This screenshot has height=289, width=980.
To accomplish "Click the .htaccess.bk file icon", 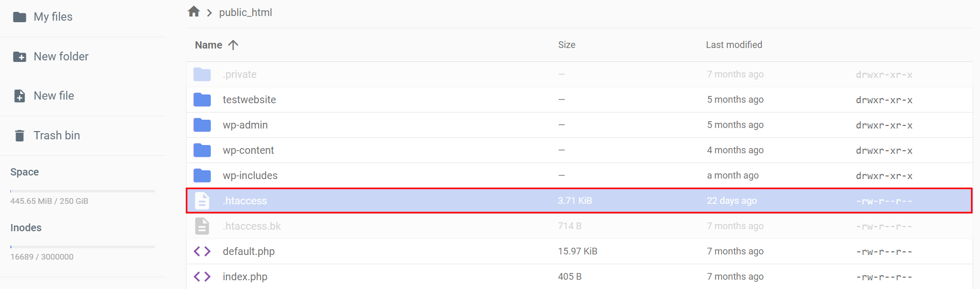I will [202, 226].
